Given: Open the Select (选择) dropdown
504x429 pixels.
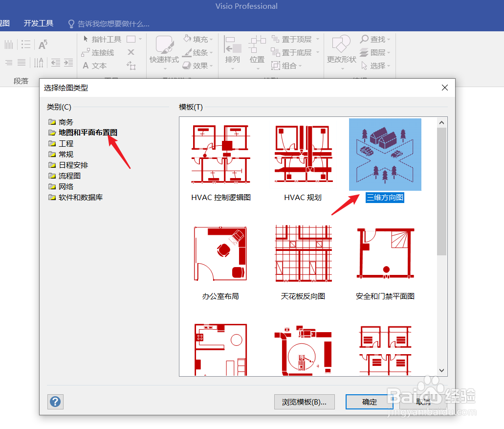Looking at the screenshot, I should (x=375, y=66).
